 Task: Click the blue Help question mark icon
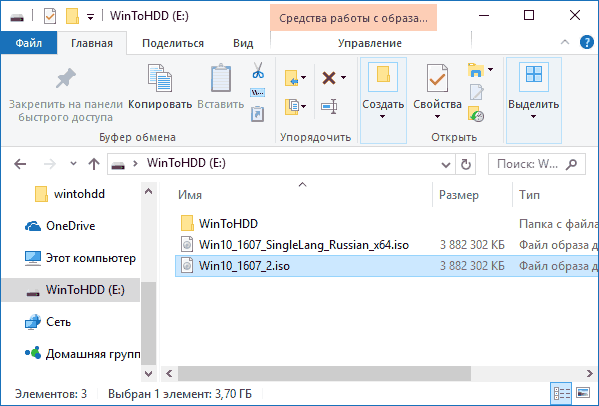(x=586, y=42)
